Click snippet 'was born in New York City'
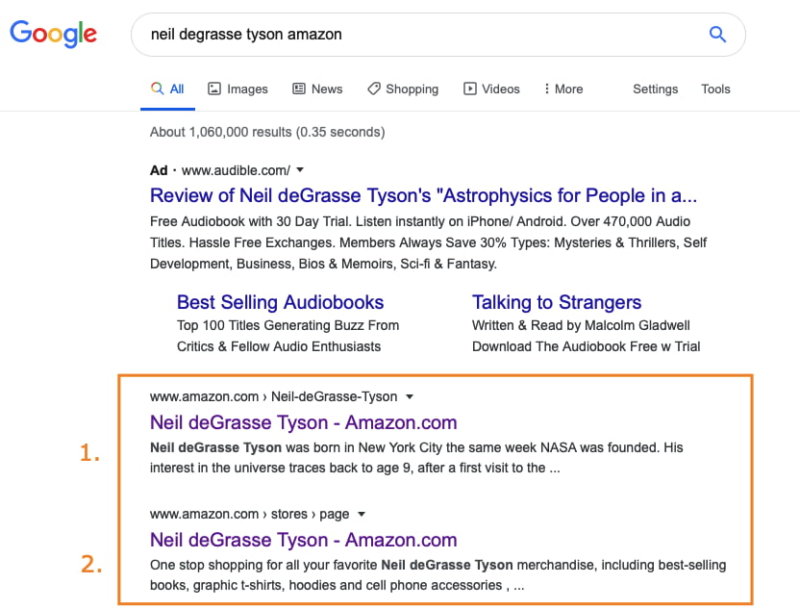The image size is (800, 609). pyautogui.click(x=364, y=447)
